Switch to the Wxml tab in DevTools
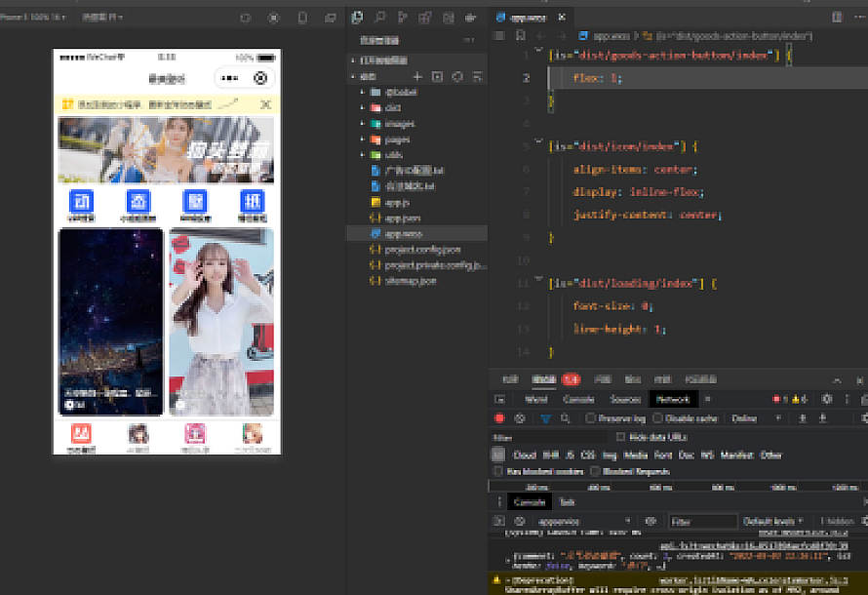The image size is (868, 595). point(535,399)
